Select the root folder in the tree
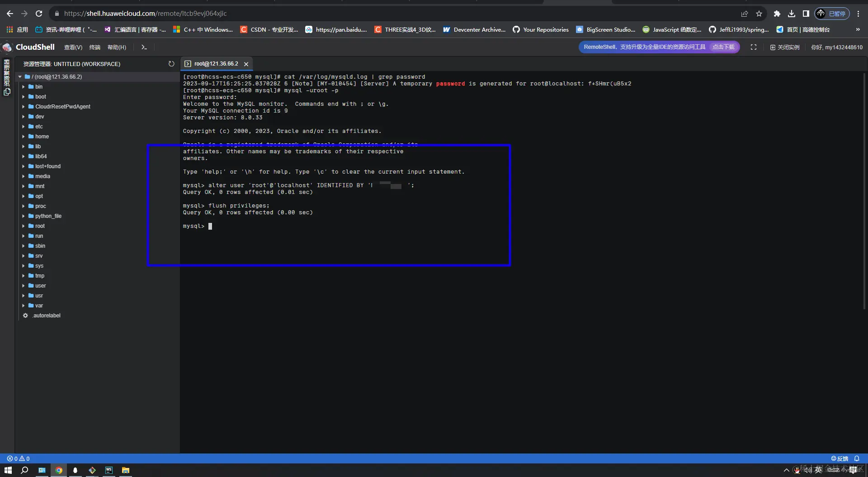Image resolution: width=868 pixels, height=477 pixels. click(x=40, y=226)
